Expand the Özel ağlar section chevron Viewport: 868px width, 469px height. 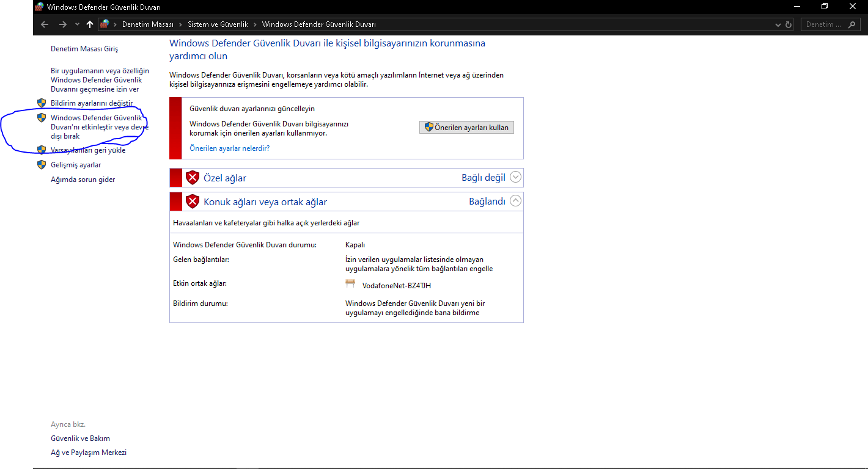click(515, 177)
